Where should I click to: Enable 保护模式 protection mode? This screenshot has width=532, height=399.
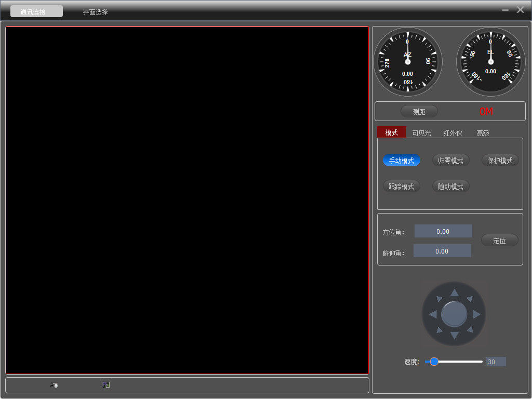[500, 161]
